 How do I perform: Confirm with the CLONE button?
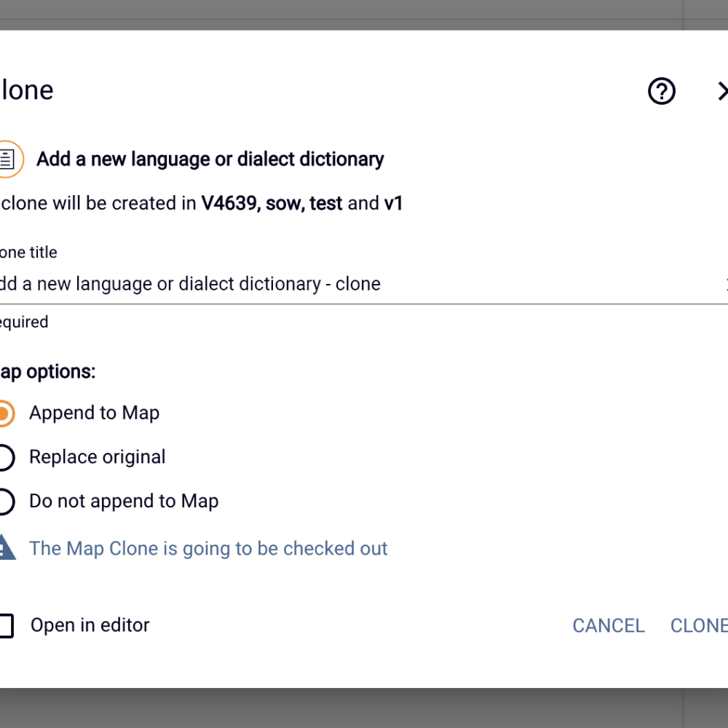(x=699, y=625)
